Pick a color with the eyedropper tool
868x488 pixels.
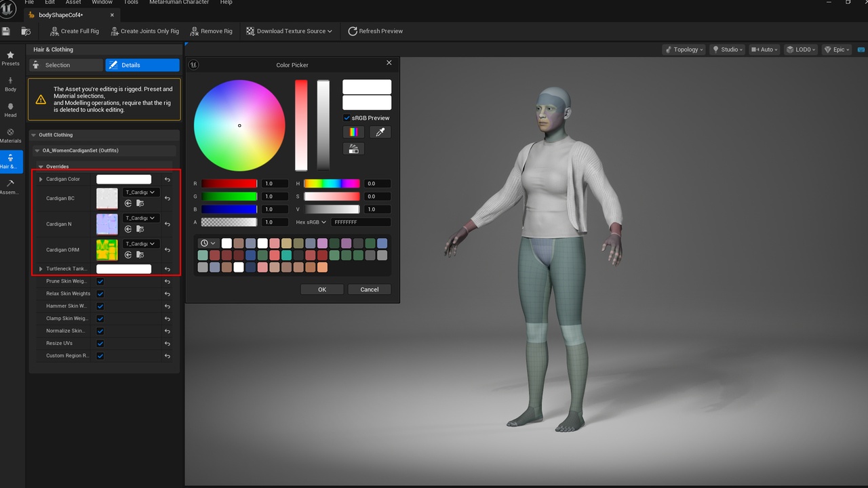(x=380, y=132)
